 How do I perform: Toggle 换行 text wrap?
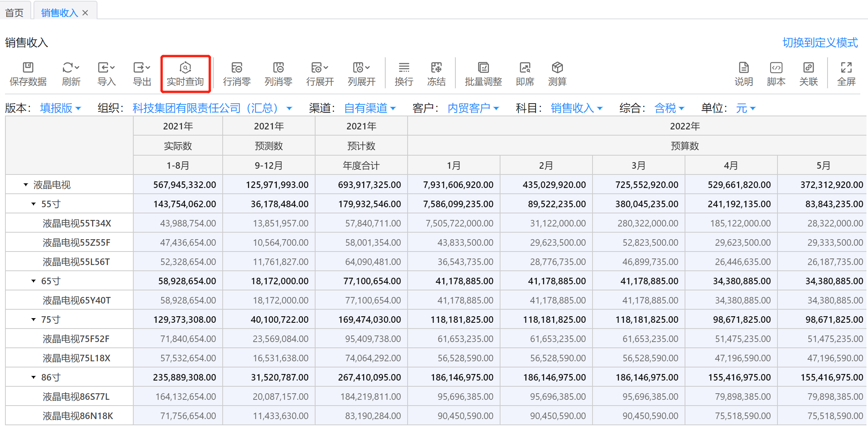[x=404, y=68]
